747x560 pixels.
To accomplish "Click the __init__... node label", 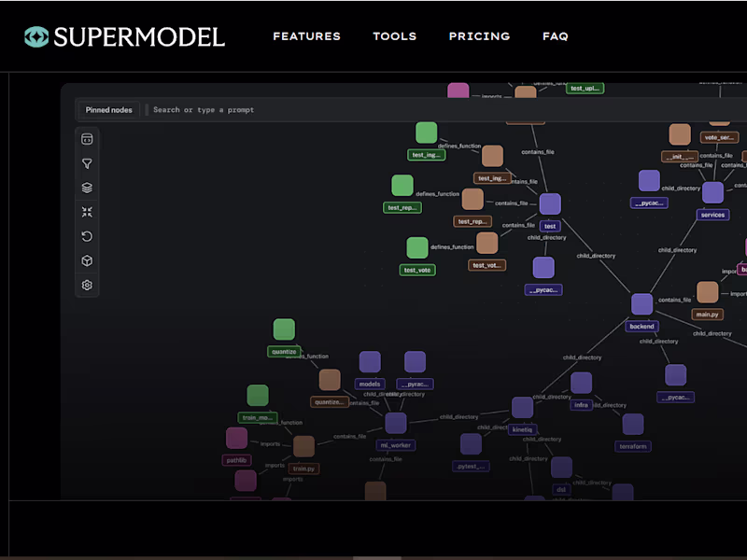I will click(680, 156).
